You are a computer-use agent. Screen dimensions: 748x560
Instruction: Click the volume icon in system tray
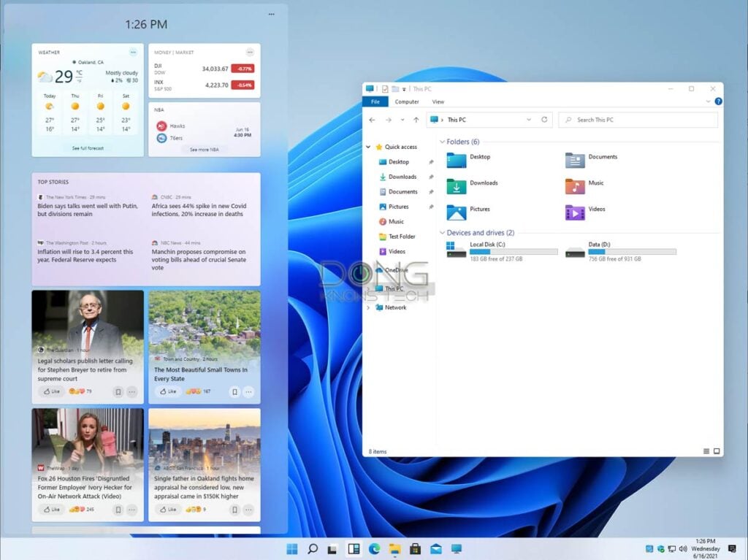tap(683, 549)
